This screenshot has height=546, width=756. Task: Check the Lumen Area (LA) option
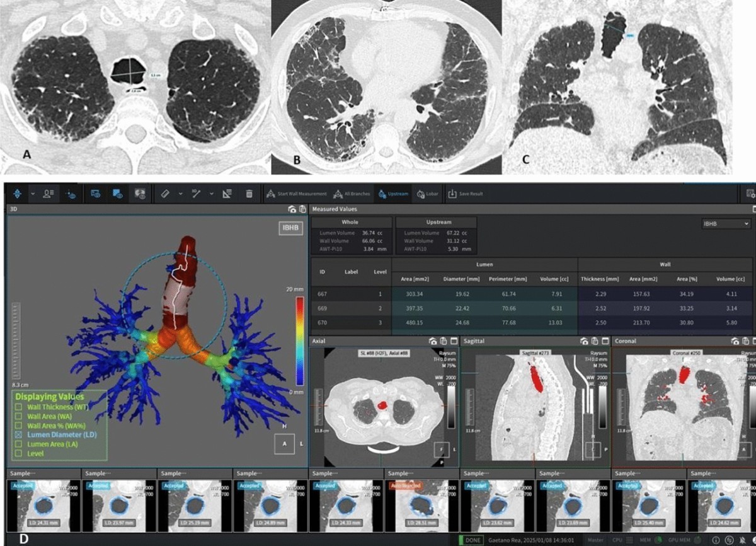tap(19, 444)
